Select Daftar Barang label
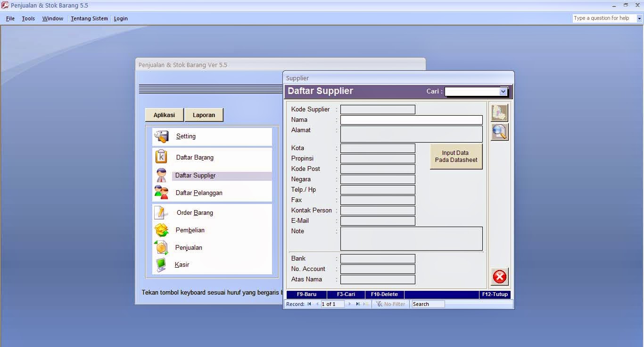 coord(195,157)
